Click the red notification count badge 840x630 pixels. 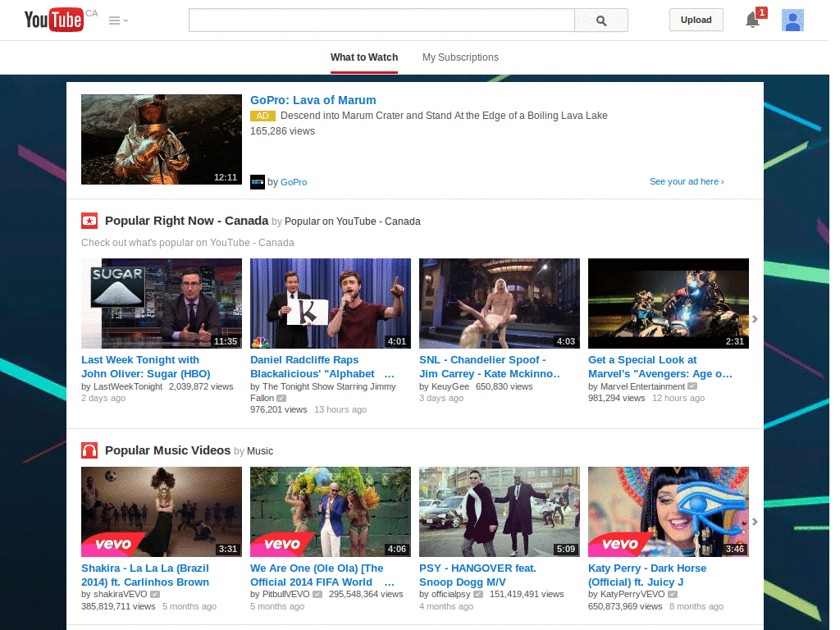click(762, 12)
